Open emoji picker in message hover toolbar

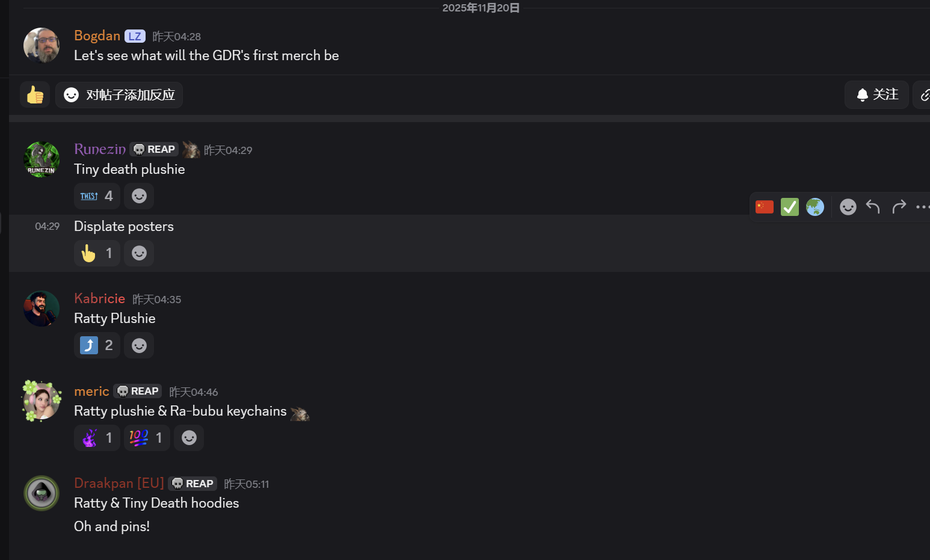click(848, 207)
